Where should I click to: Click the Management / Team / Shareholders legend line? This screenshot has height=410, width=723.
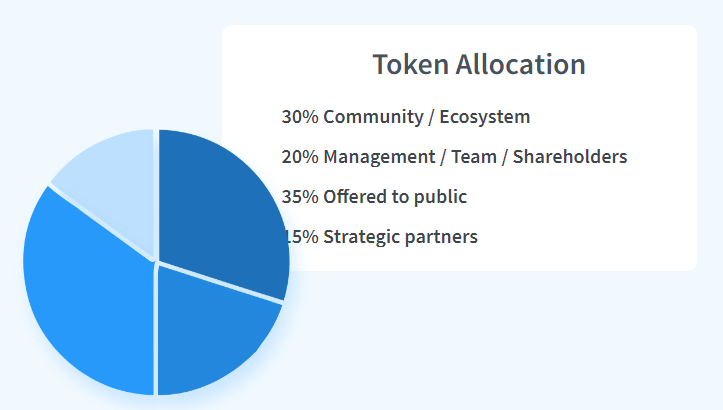pyautogui.click(x=454, y=157)
